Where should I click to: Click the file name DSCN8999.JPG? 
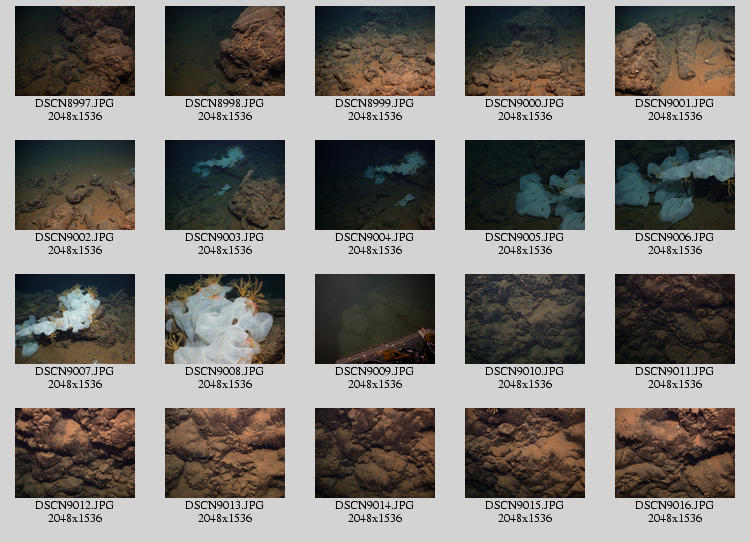[375, 103]
